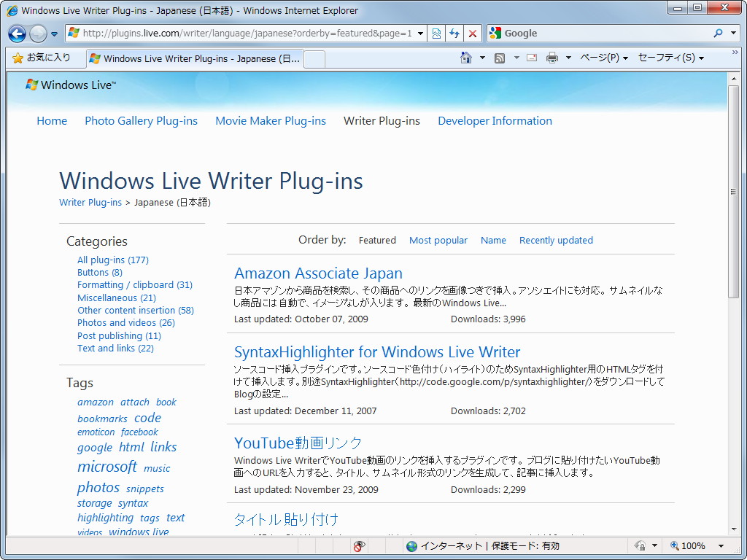Sort plug-ins by Most popular

coord(438,241)
